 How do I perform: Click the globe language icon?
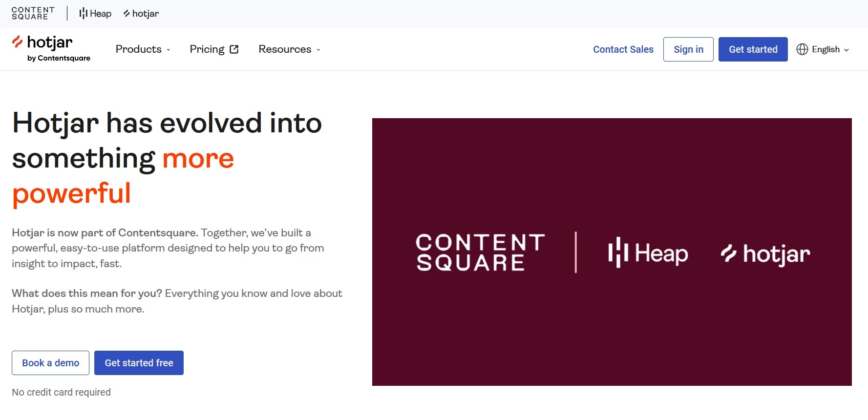802,49
